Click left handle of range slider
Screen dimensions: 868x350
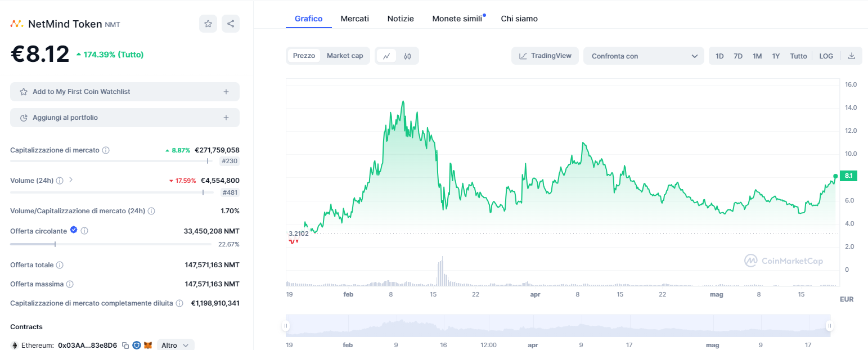286,326
